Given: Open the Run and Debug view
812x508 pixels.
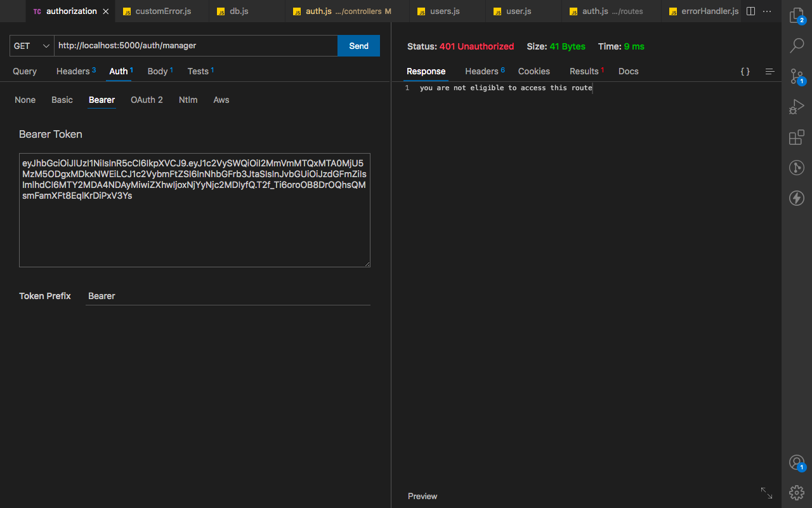Looking at the screenshot, I should click(797, 107).
